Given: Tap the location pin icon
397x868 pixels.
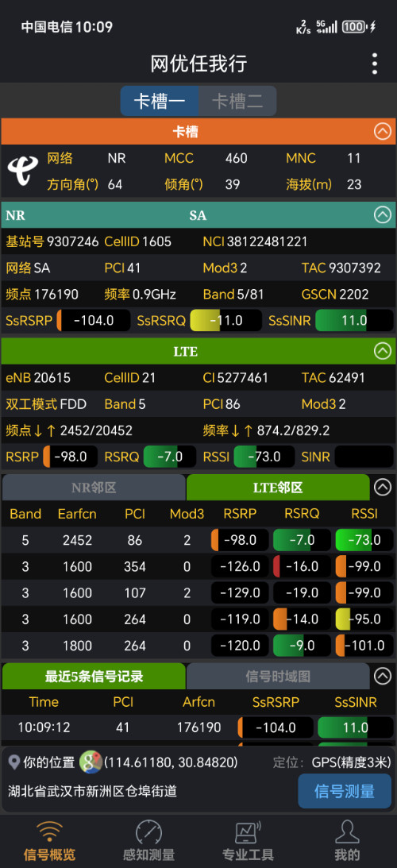Looking at the screenshot, I should pyautogui.click(x=14, y=762).
